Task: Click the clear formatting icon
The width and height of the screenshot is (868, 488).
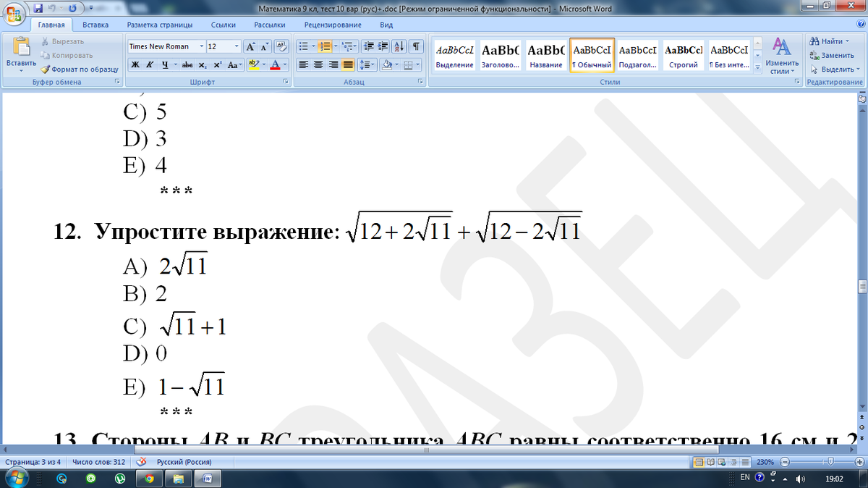Action: pos(281,46)
